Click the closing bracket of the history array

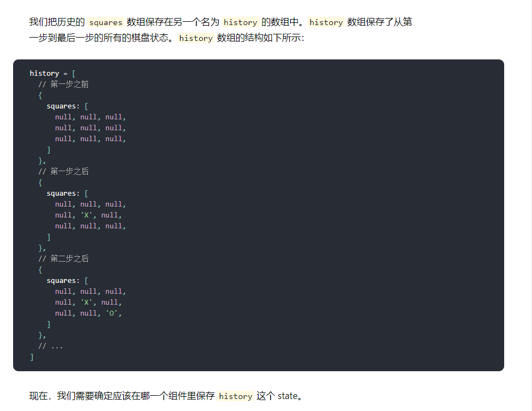pos(31,356)
